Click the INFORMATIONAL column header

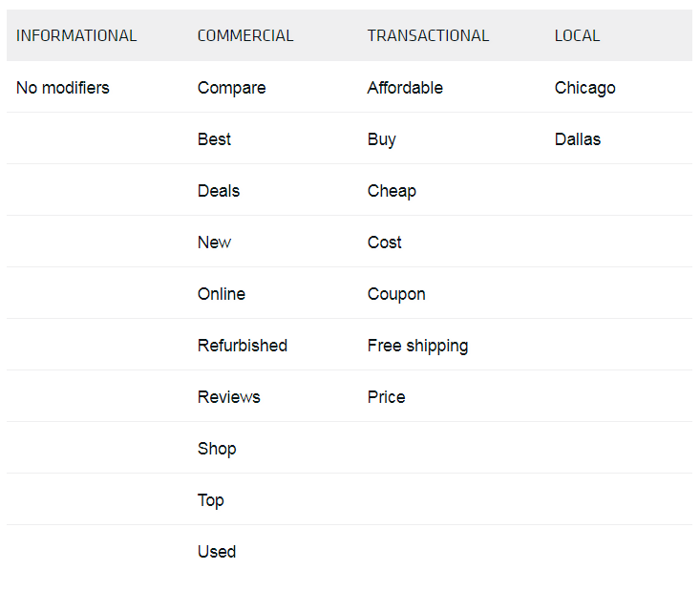pos(76,36)
